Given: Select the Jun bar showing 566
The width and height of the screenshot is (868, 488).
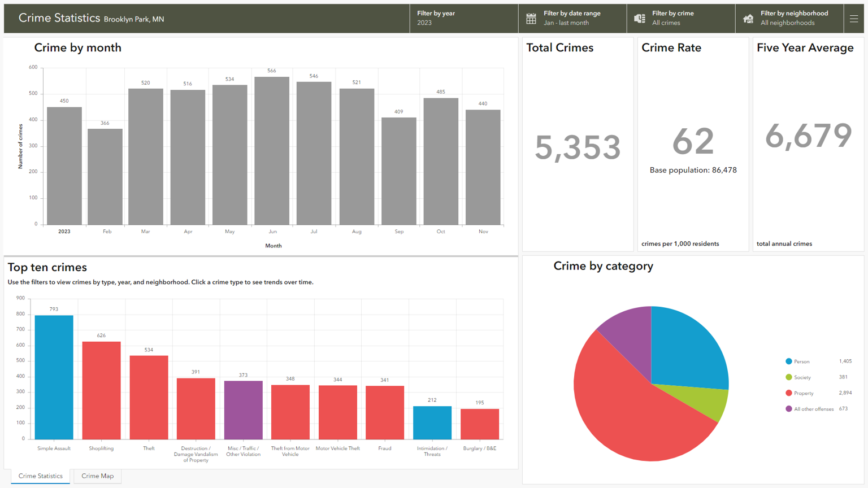Looking at the screenshot, I should tap(272, 151).
